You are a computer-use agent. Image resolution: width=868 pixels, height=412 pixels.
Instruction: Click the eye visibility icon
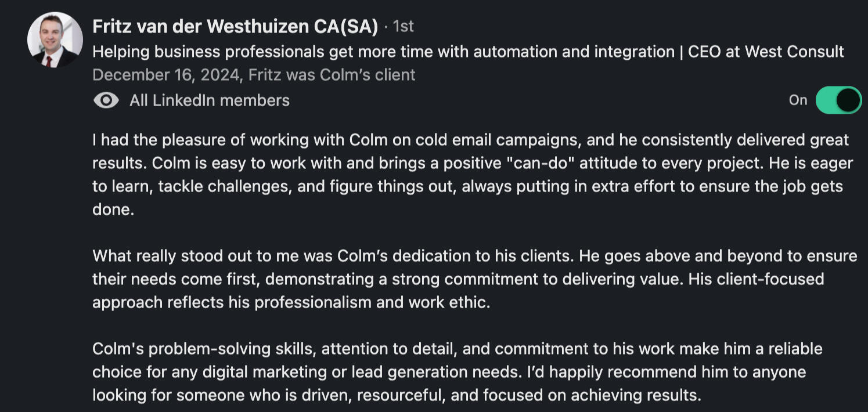click(x=106, y=100)
